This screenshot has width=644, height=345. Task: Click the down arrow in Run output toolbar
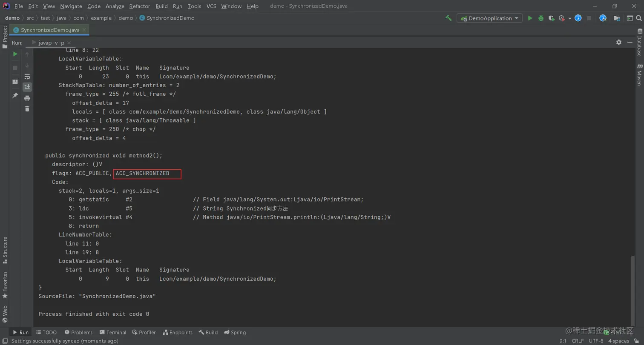click(x=27, y=65)
